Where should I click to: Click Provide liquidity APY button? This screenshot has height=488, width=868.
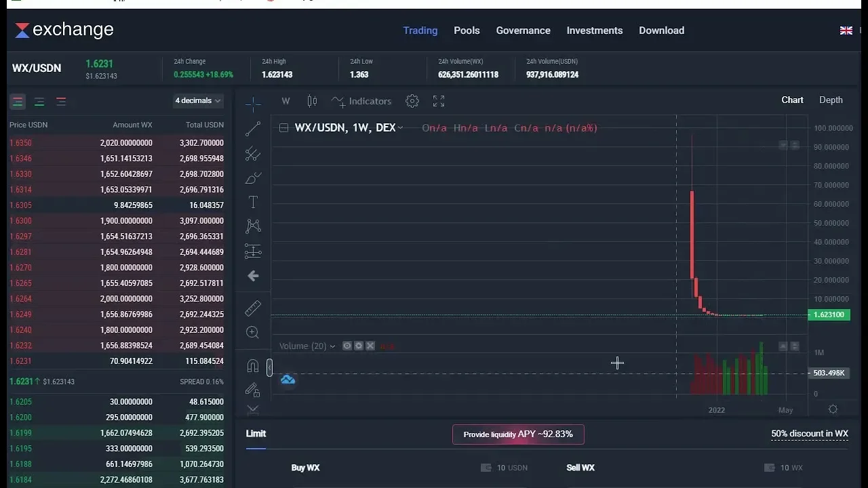pyautogui.click(x=518, y=434)
